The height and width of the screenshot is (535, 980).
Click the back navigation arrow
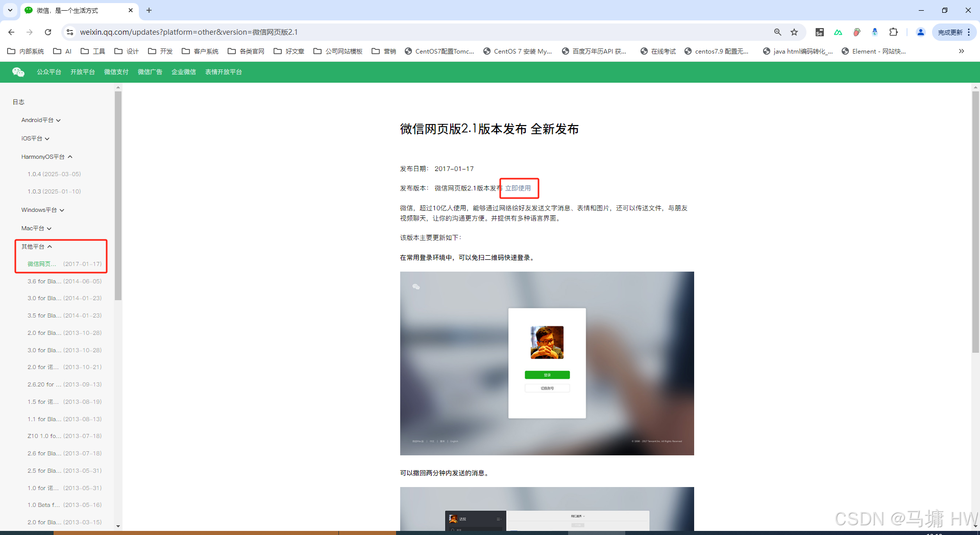click(11, 32)
